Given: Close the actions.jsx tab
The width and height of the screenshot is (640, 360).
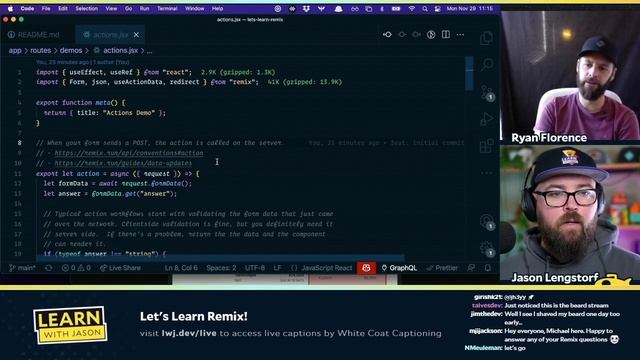Looking at the screenshot, I should (x=136, y=35).
